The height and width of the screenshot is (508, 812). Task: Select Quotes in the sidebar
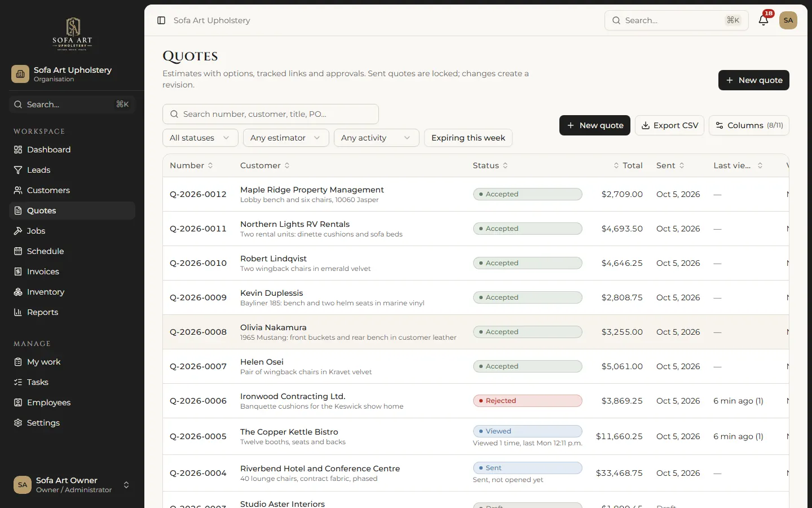click(72, 211)
